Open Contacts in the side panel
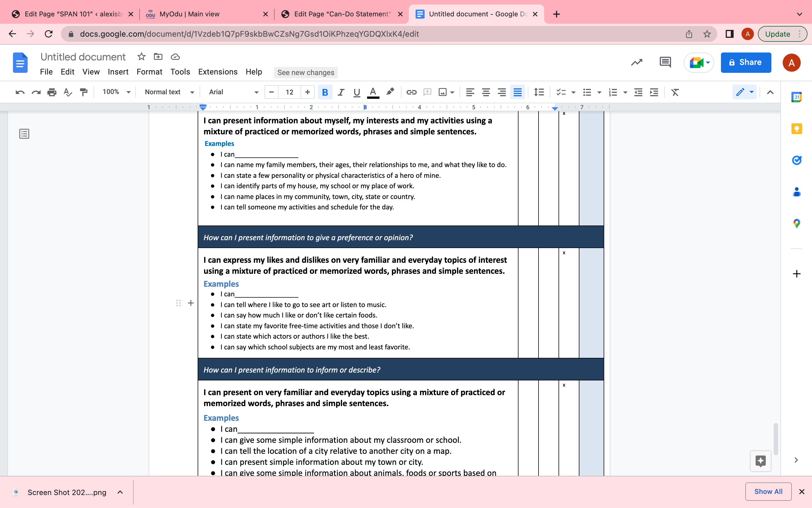812x508 pixels. pyautogui.click(x=796, y=192)
